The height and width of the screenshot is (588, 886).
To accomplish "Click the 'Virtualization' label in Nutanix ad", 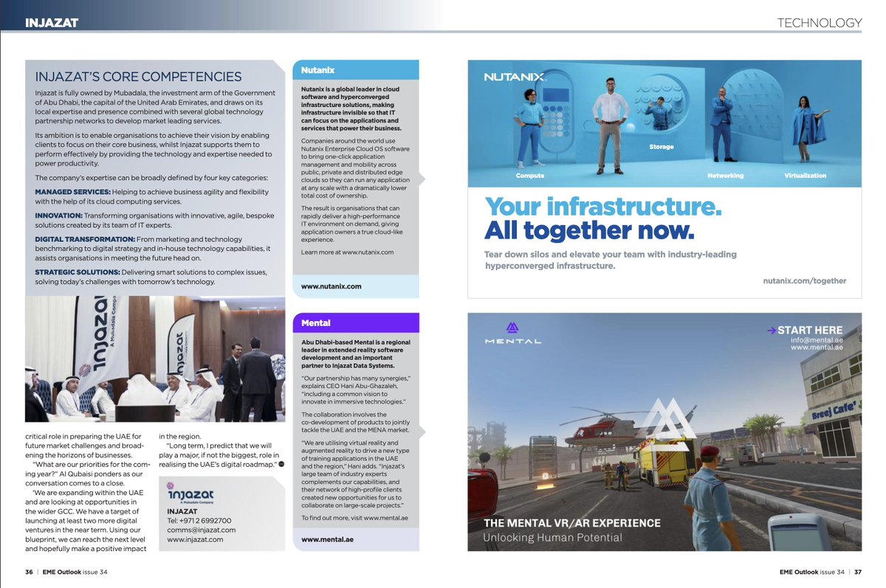I will [806, 176].
